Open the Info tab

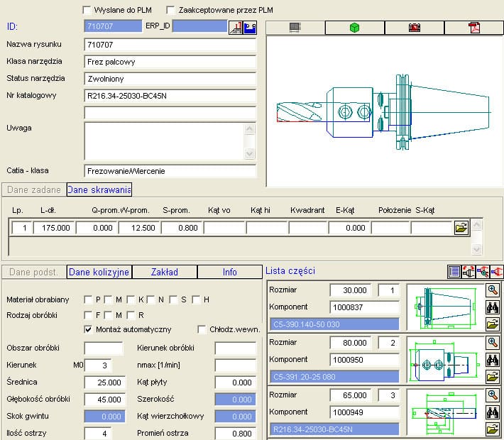[x=230, y=272]
